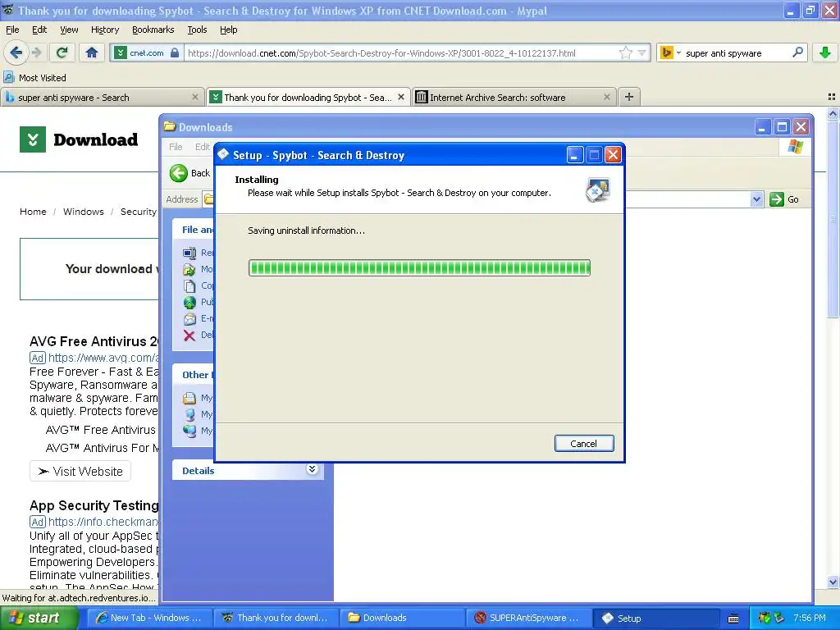Click the super anti spyware search field
Image resolution: width=840 pixels, height=630 pixels.
coord(737,52)
